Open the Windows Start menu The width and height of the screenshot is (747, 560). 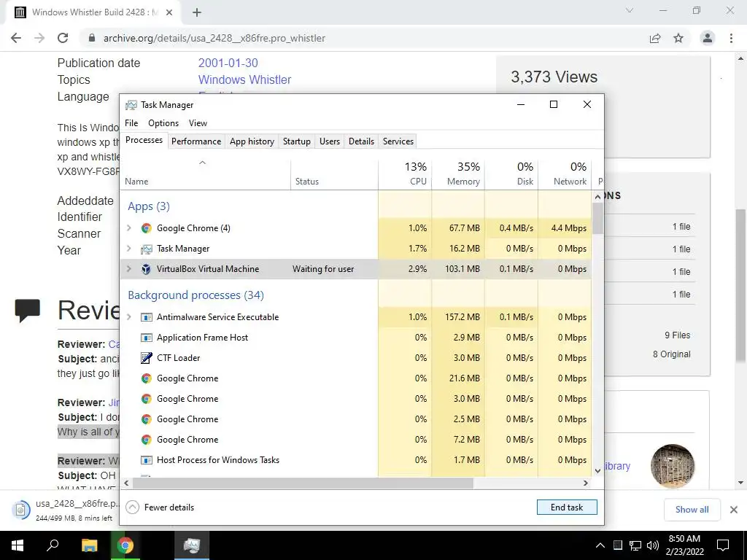click(18, 545)
